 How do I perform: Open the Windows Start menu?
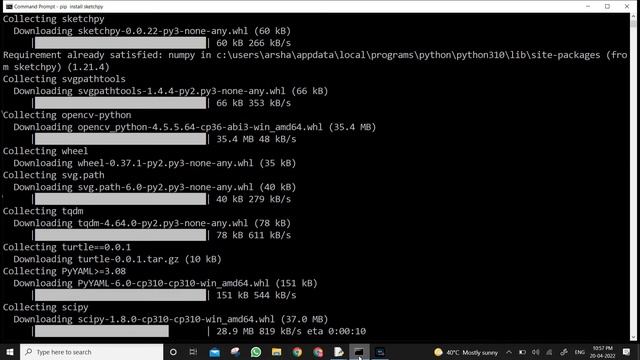point(10,352)
